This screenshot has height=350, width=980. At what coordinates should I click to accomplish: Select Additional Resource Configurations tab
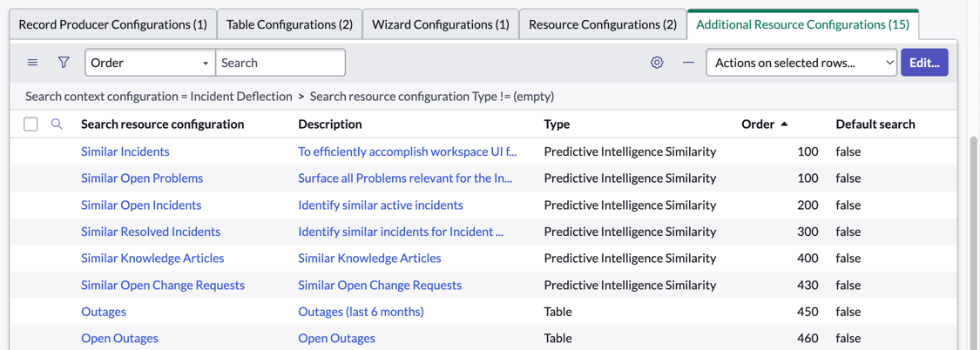[802, 25]
